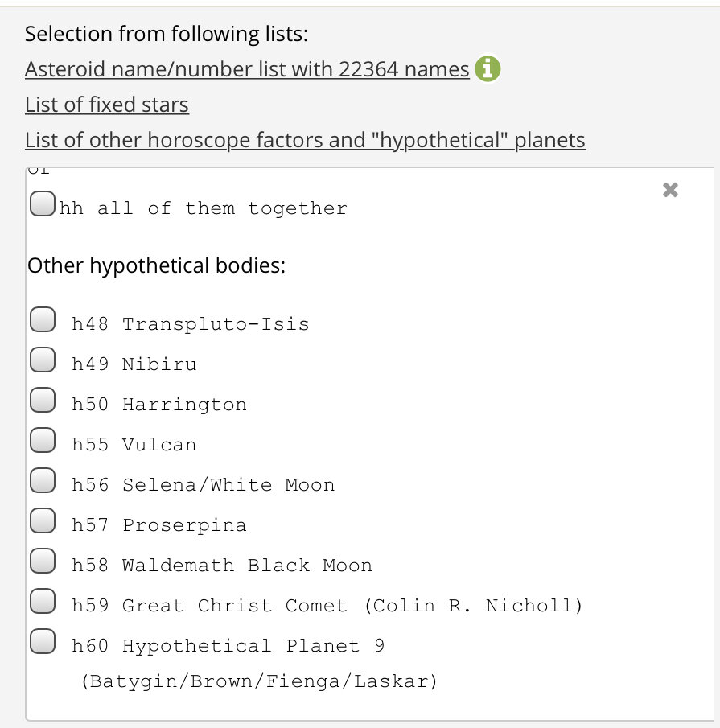Image resolution: width=720 pixels, height=728 pixels.
Task: Check the h59 Great Christ Comet box
Action: click(43, 601)
